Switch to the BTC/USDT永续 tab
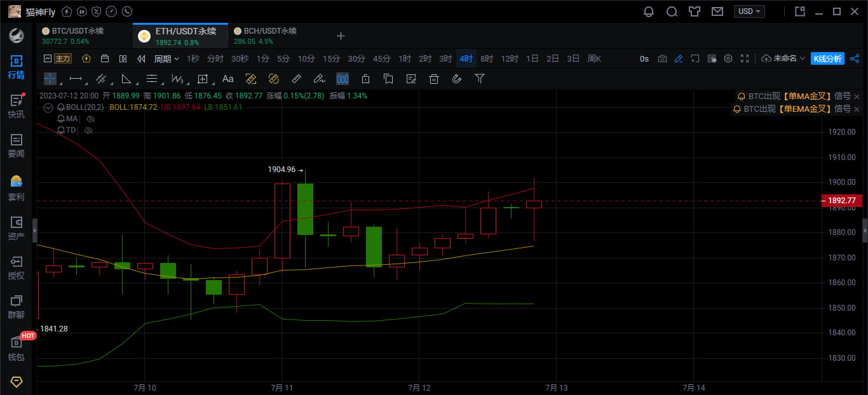Screen dimensions: 868x395 point(72,36)
